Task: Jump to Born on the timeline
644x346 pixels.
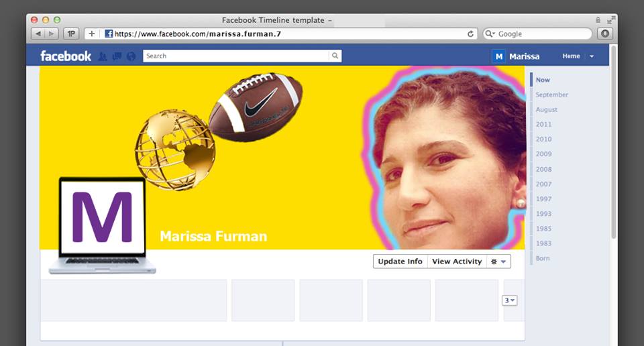Action: click(543, 258)
